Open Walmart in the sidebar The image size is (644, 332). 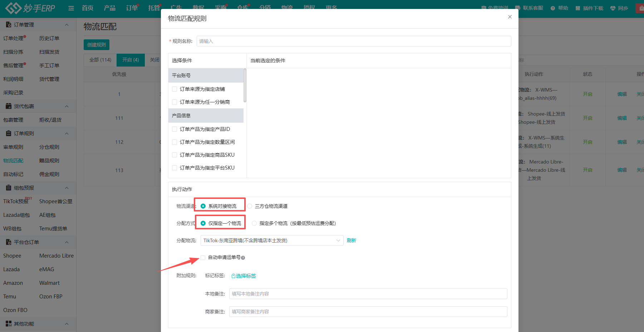coord(49,283)
